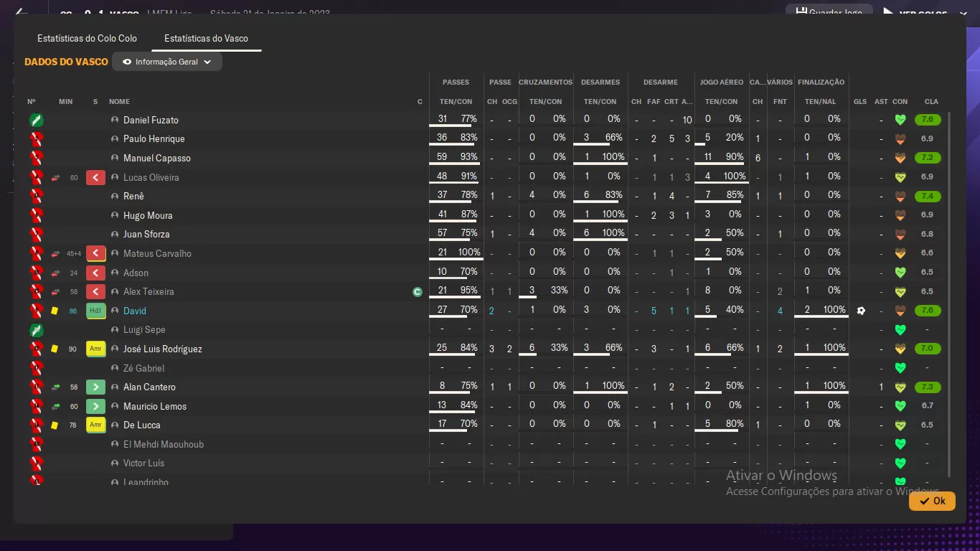The image size is (980, 551).
Task: Click the condition heart icon for Manuel Capasso
Action: point(900,158)
